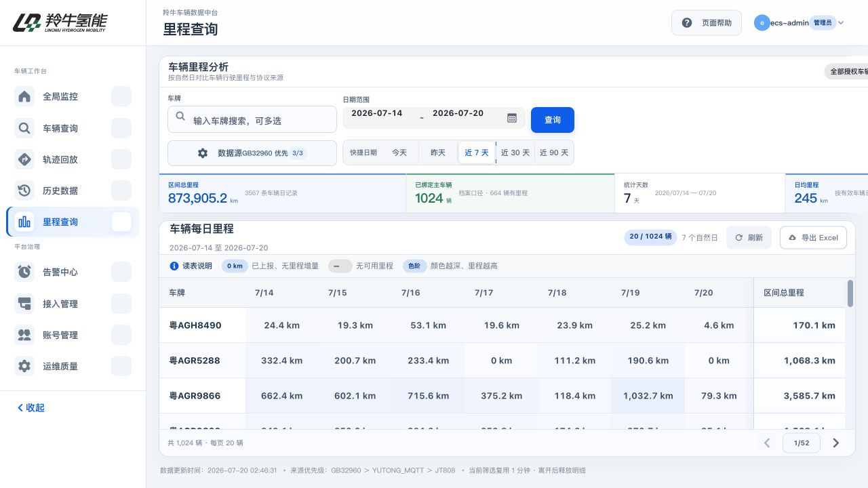Go to next page of vehicle table
868x488 pixels.
(835, 443)
